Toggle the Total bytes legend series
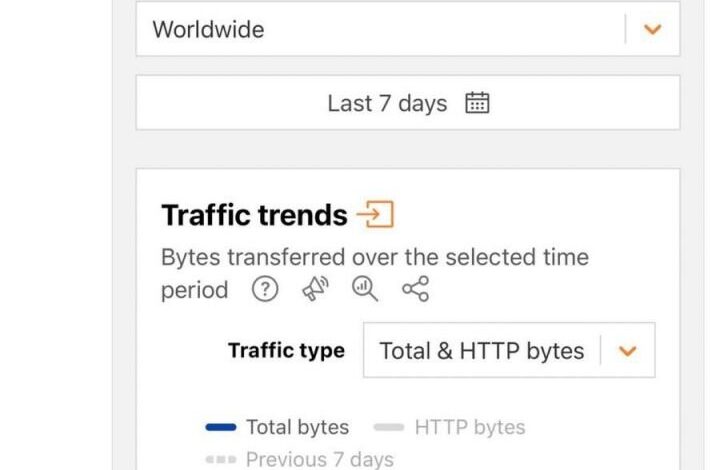Viewport: 720px width, 470px height. coord(297,427)
